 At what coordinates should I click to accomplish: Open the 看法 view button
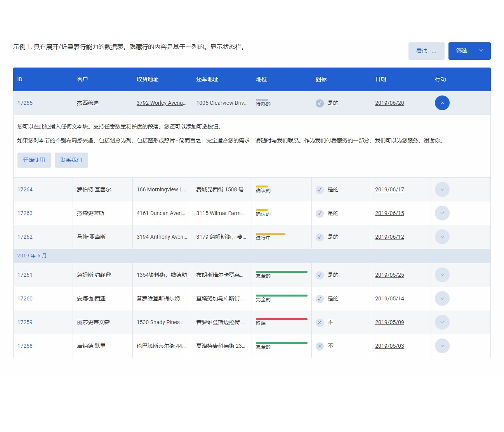tap(426, 51)
